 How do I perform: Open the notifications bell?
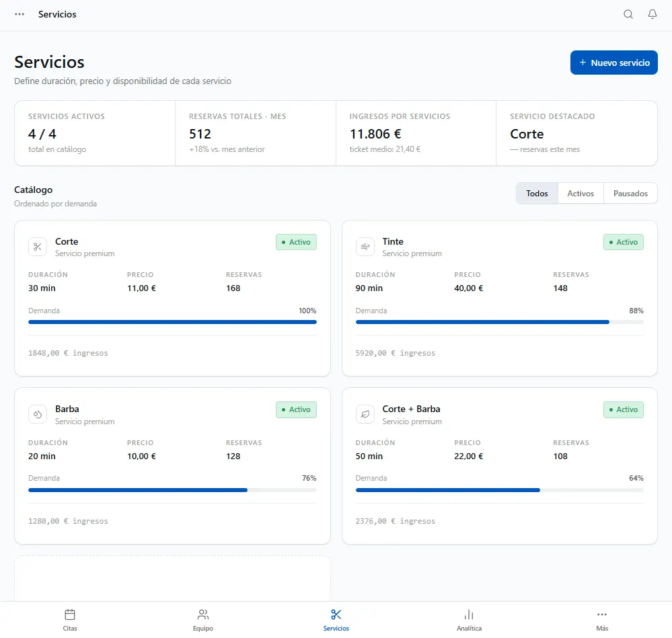click(652, 14)
